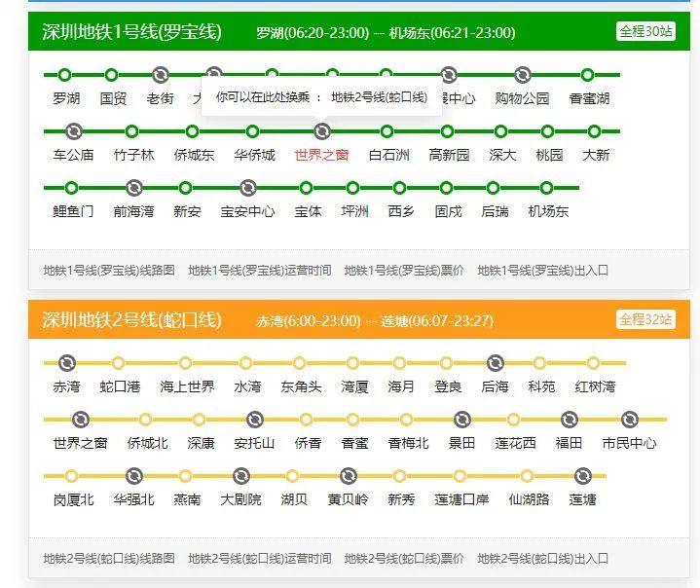
Task: Select the 水湾 station label
Action: click(x=247, y=386)
